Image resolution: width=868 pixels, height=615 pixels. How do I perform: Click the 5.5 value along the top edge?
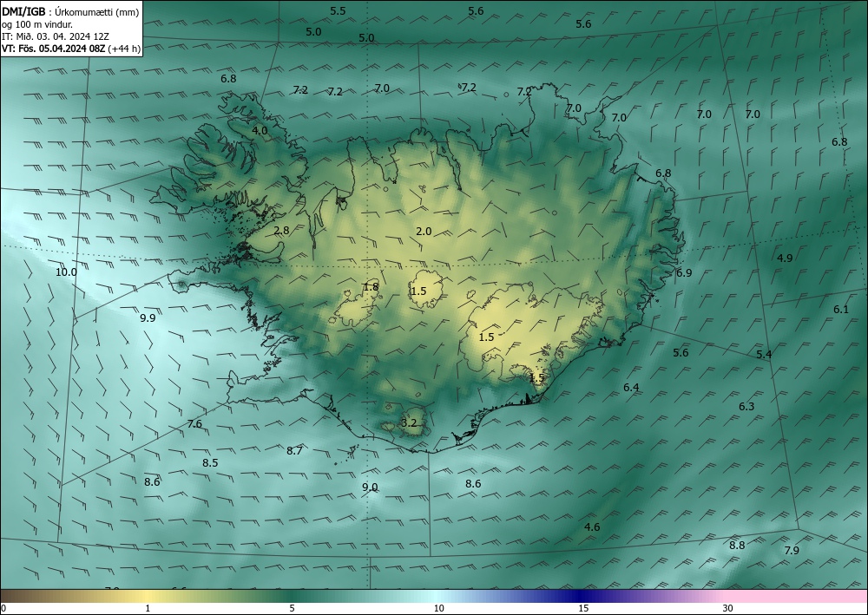[338, 11]
